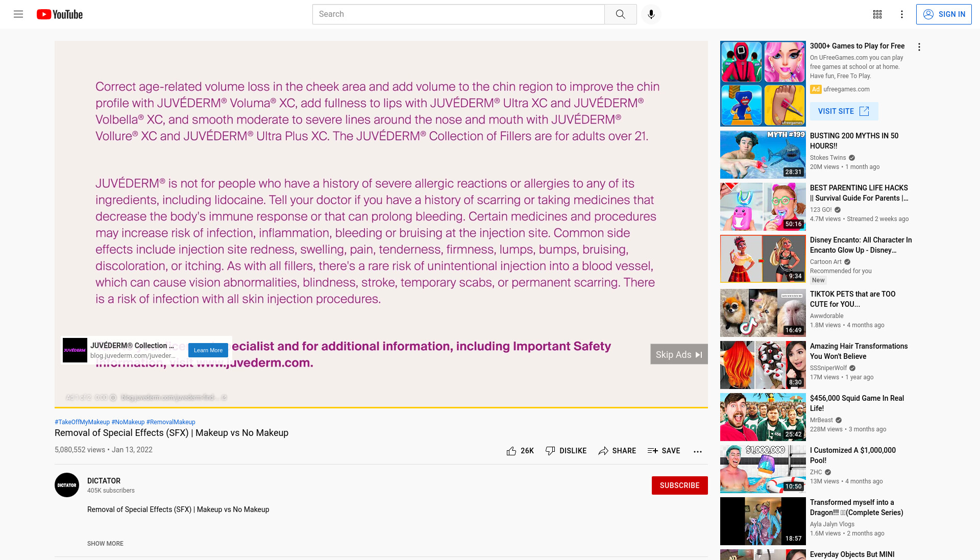Open $456,000 Squid Game thumbnail
This screenshot has height=560, width=980.
click(763, 417)
